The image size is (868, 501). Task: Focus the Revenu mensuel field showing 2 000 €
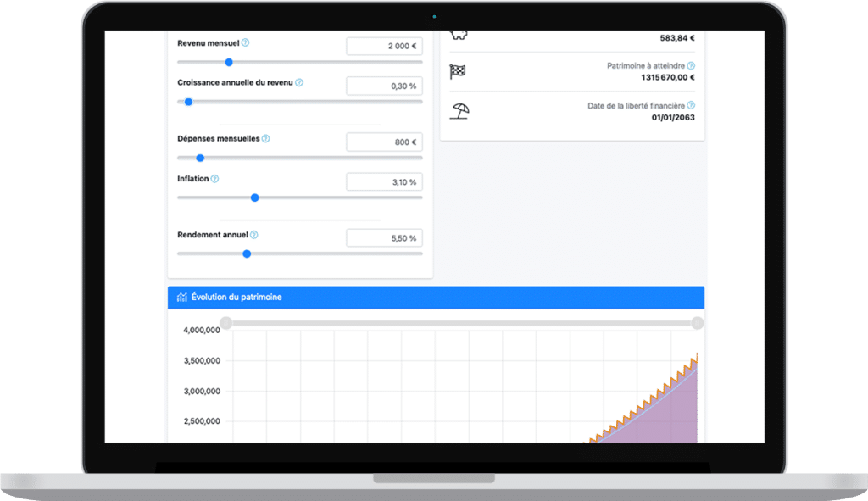pos(384,46)
